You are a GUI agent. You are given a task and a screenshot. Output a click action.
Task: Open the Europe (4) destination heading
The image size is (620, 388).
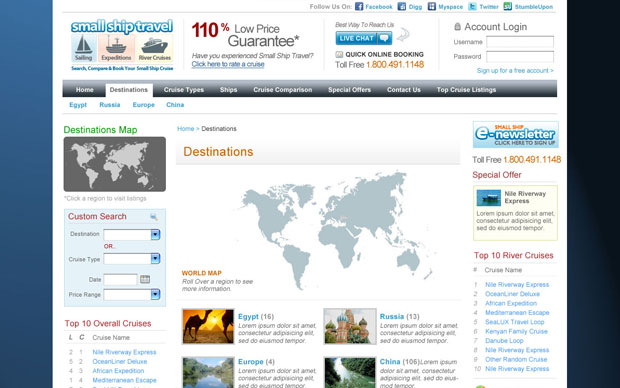coord(256,362)
